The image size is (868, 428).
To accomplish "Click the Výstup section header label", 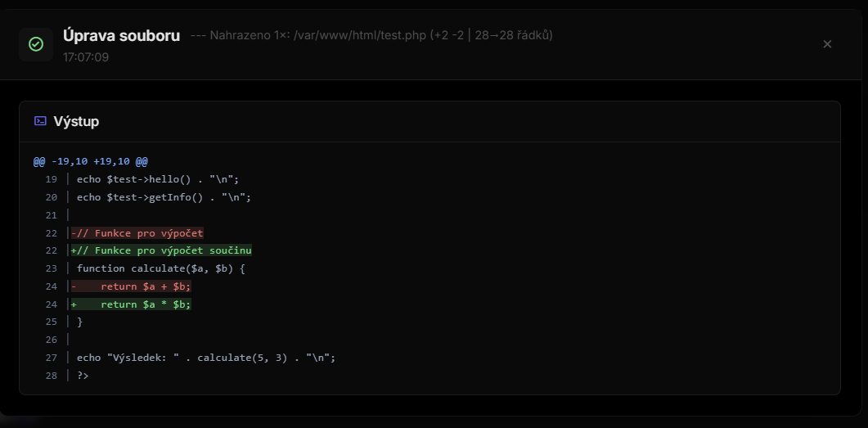I will [76, 121].
